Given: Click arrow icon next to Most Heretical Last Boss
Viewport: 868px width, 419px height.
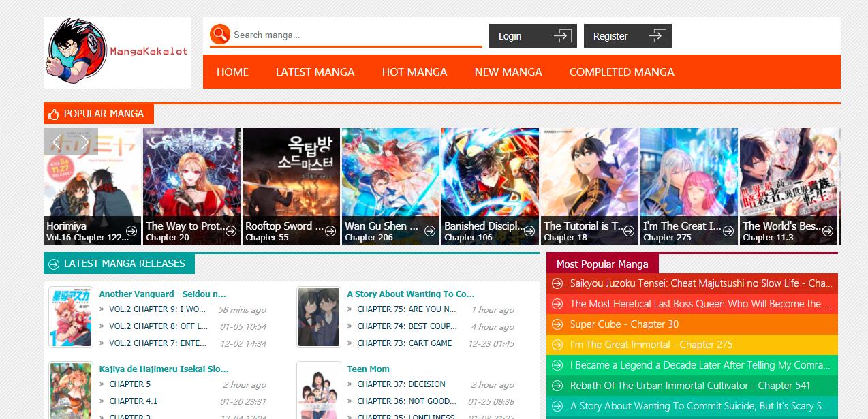Looking at the screenshot, I should point(557,304).
